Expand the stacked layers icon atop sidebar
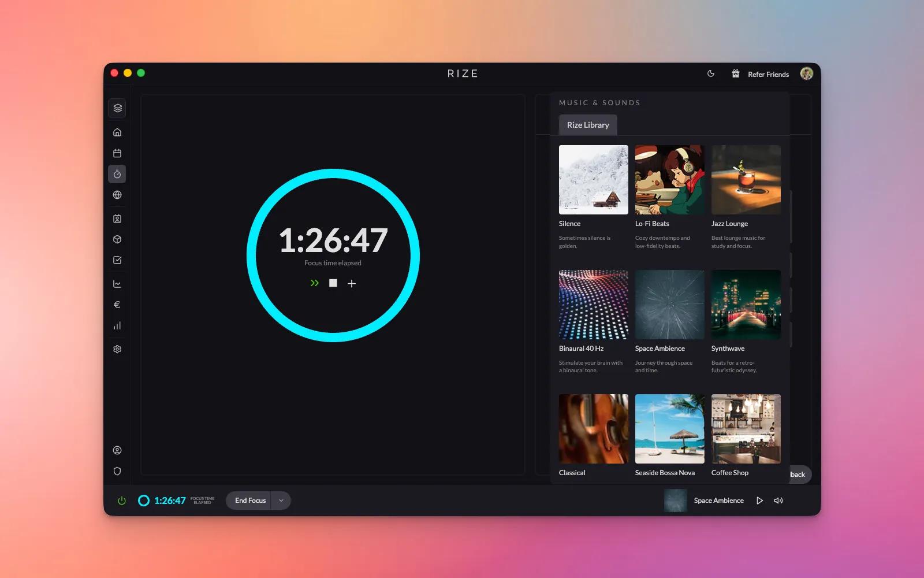The height and width of the screenshot is (578, 924). tap(117, 108)
